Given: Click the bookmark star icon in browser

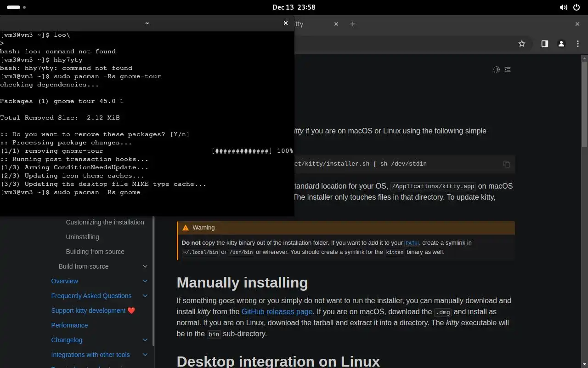Looking at the screenshot, I should 522,44.
